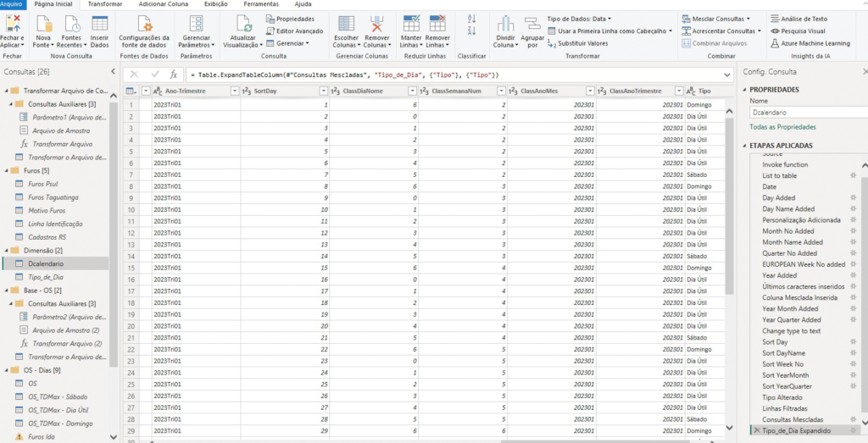
Task: Select the Motivo Furos query
Action: tap(47, 211)
